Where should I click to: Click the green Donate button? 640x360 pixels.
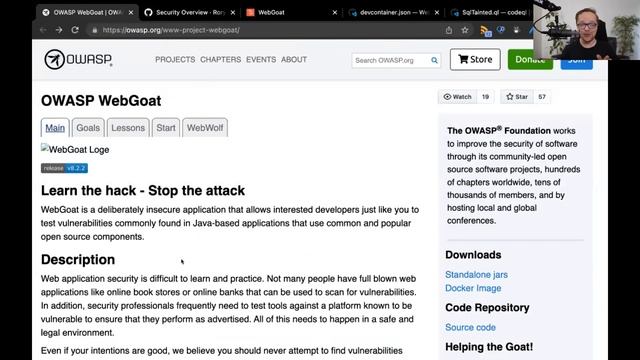point(530,60)
